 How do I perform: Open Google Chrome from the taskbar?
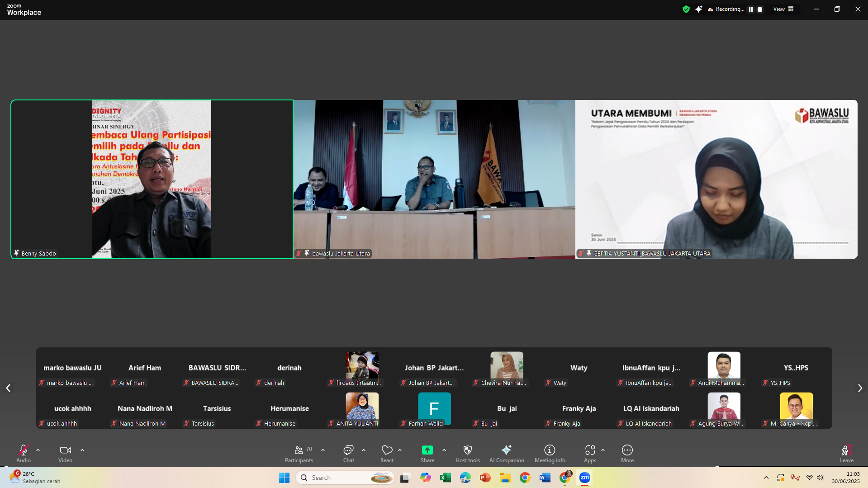pyautogui.click(x=525, y=478)
